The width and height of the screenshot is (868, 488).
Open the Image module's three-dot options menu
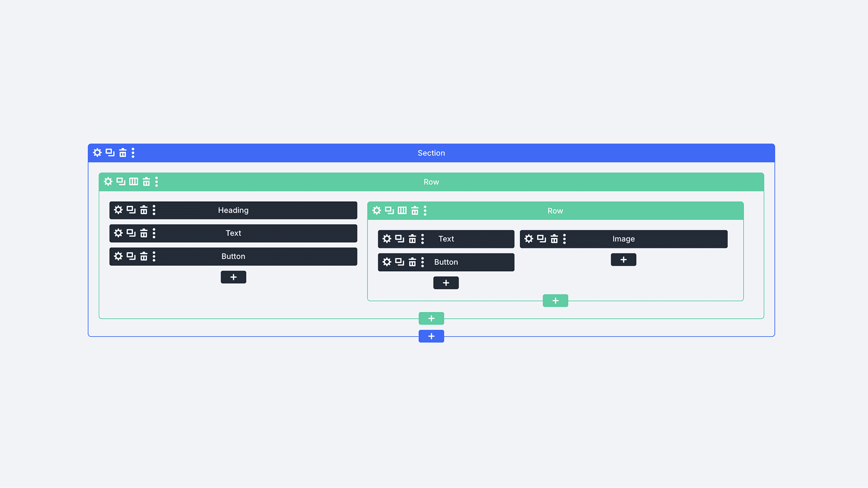click(565, 239)
